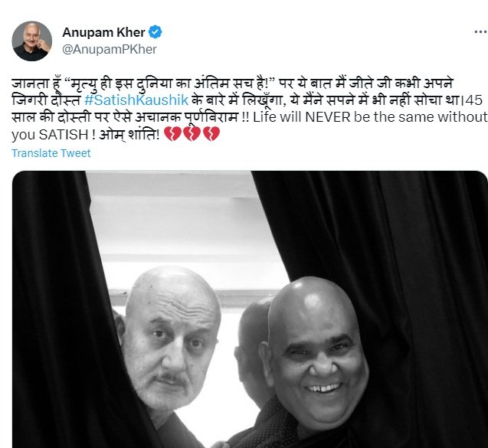
Task: Click the first broken heart emoji
Action: coord(172,134)
